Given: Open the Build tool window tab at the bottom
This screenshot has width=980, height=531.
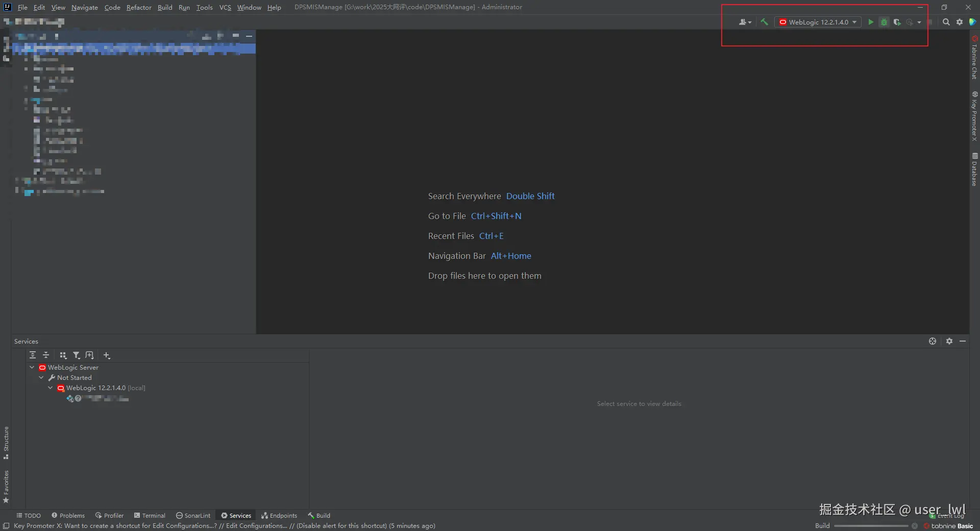Looking at the screenshot, I should 319,515.
